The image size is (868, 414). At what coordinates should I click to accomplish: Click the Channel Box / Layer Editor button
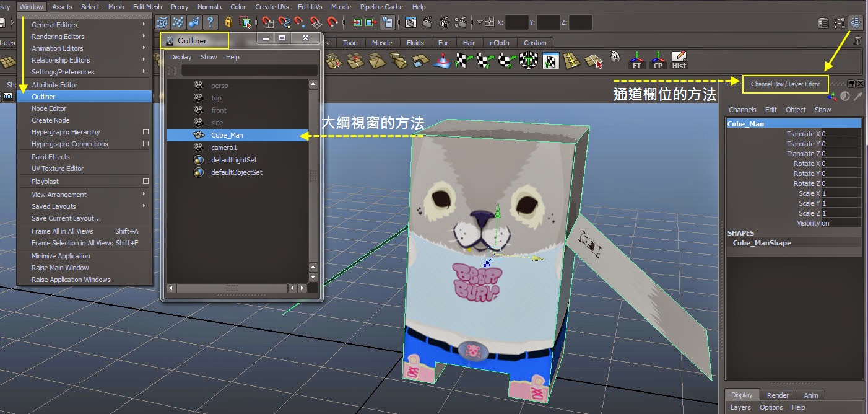tap(785, 83)
